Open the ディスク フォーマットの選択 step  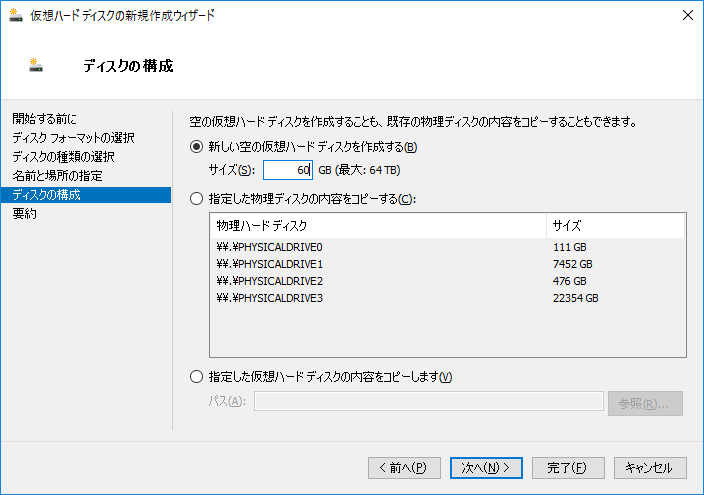tap(73, 137)
